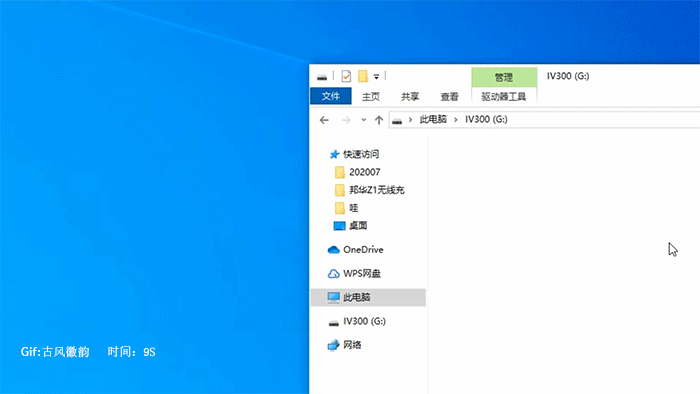Go back with the back arrow
Screen dimensions: 700x394
pyautogui.click(x=324, y=120)
